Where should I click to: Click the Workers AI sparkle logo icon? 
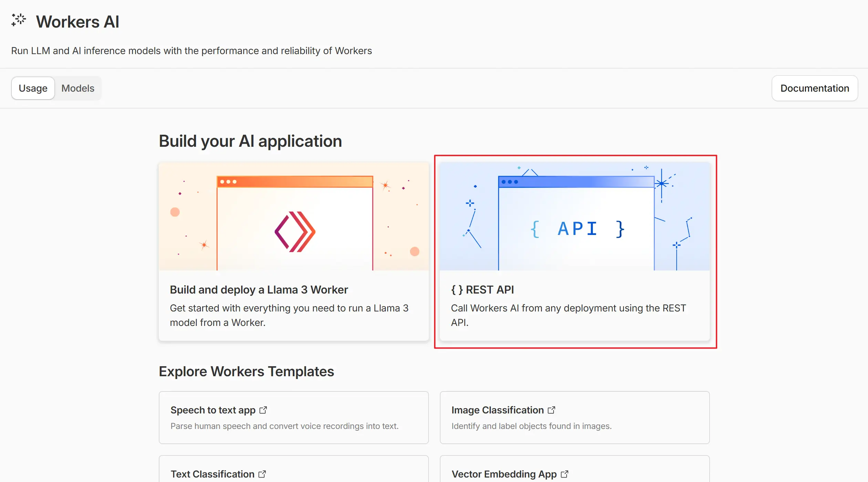[19, 20]
